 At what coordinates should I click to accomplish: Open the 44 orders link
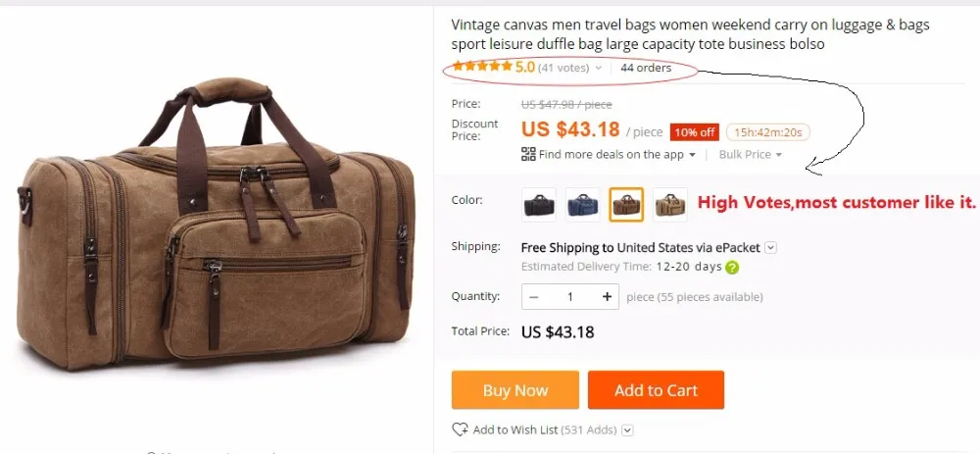(646, 68)
